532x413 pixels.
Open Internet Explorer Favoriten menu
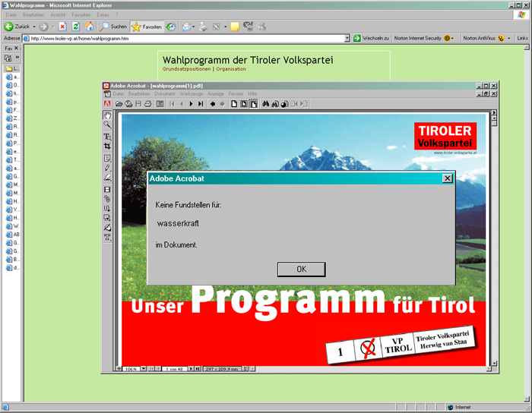point(81,15)
